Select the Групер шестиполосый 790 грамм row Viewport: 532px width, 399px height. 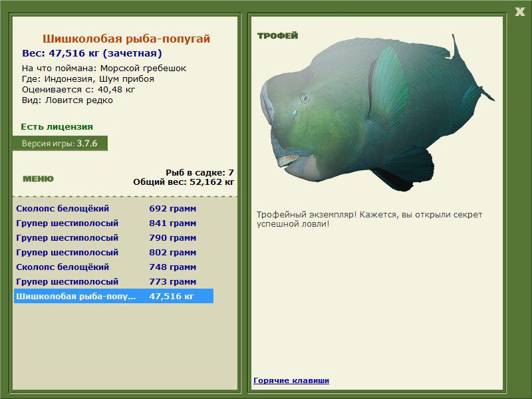coord(113,237)
